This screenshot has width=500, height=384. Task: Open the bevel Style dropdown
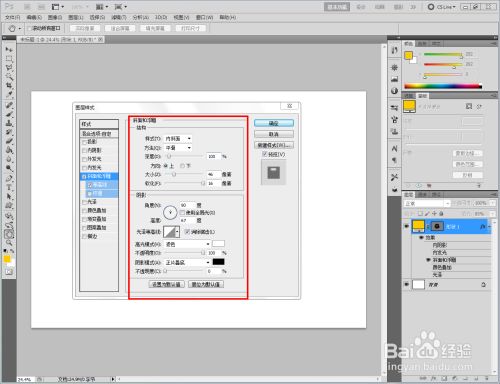178,138
